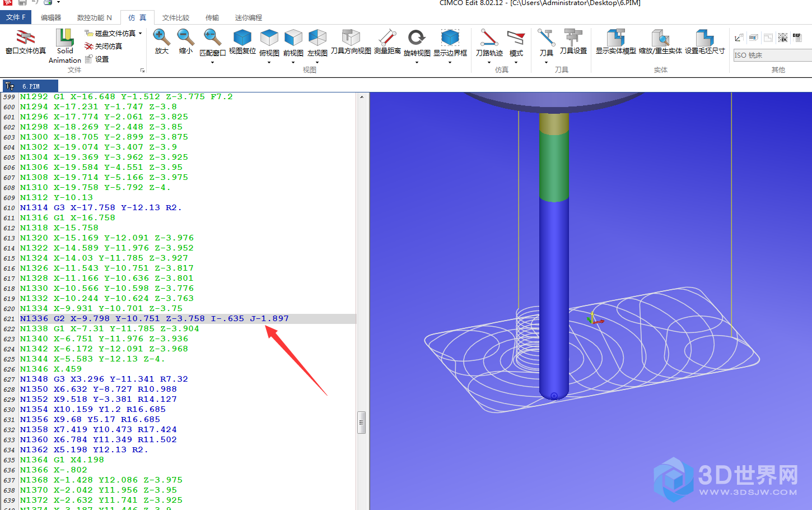Select the 仿真 ribbon tab

(x=137, y=17)
